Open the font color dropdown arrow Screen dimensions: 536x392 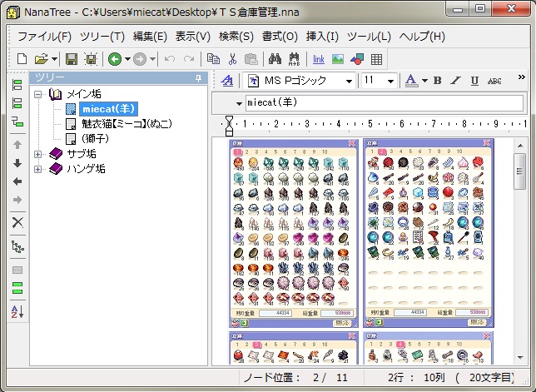click(x=424, y=81)
